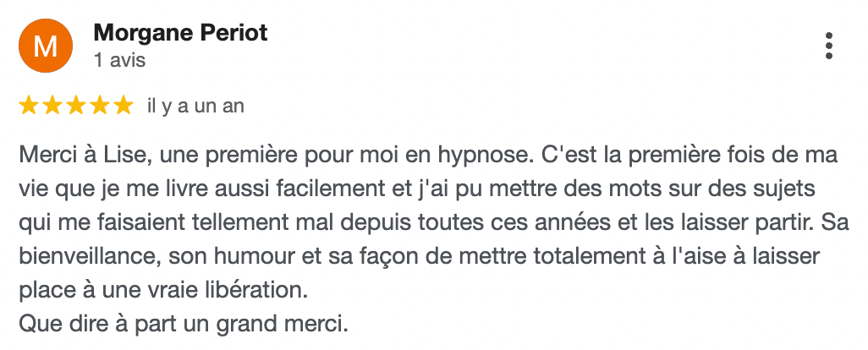Click the line "place à une vraie libération."
The height and width of the screenshot is (350, 868).
(x=161, y=289)
